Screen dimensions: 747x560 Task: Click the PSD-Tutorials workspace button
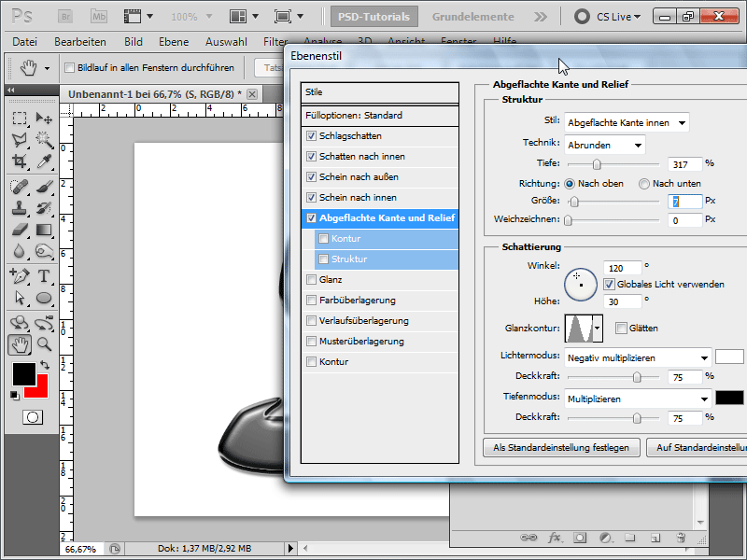(x=373, y=17)
